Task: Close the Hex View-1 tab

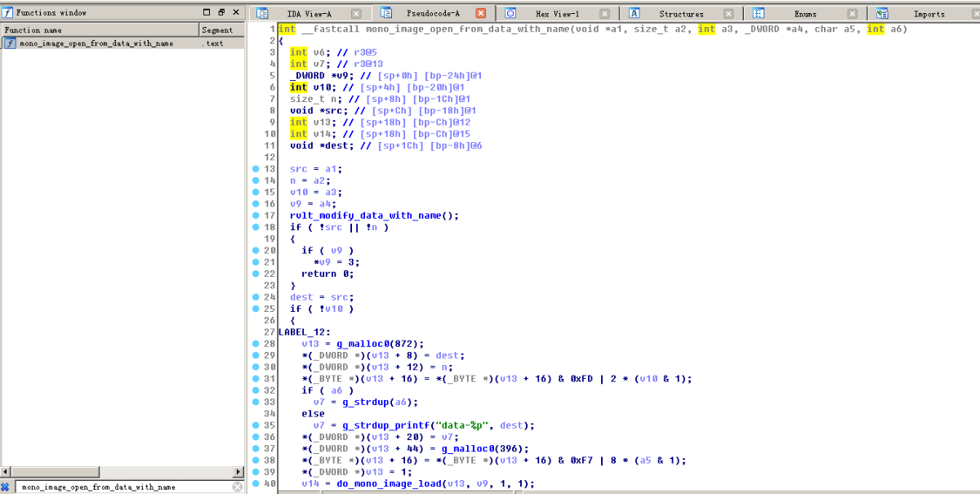Action: point(604,14)
